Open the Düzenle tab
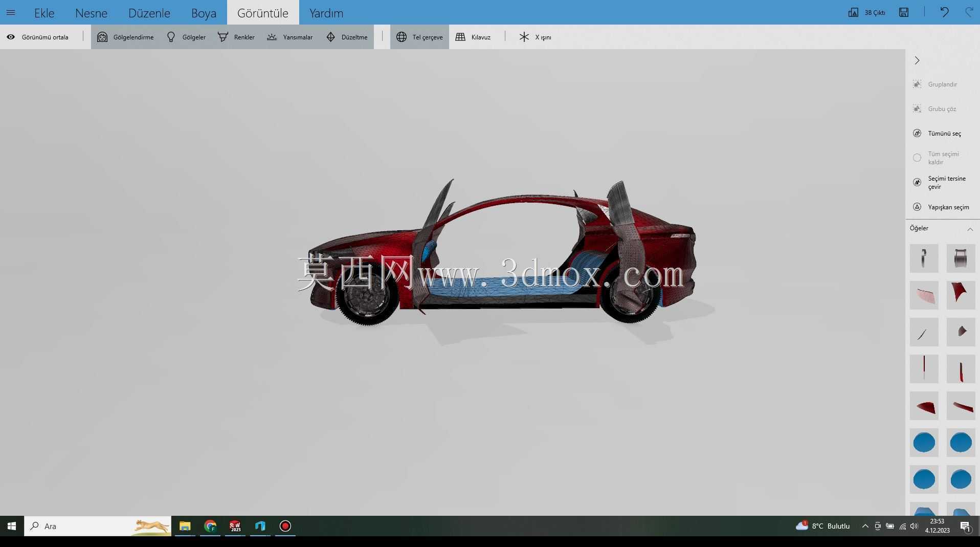Image resolution: width=980 pixels, height=547 pixels. pos(149,13)
